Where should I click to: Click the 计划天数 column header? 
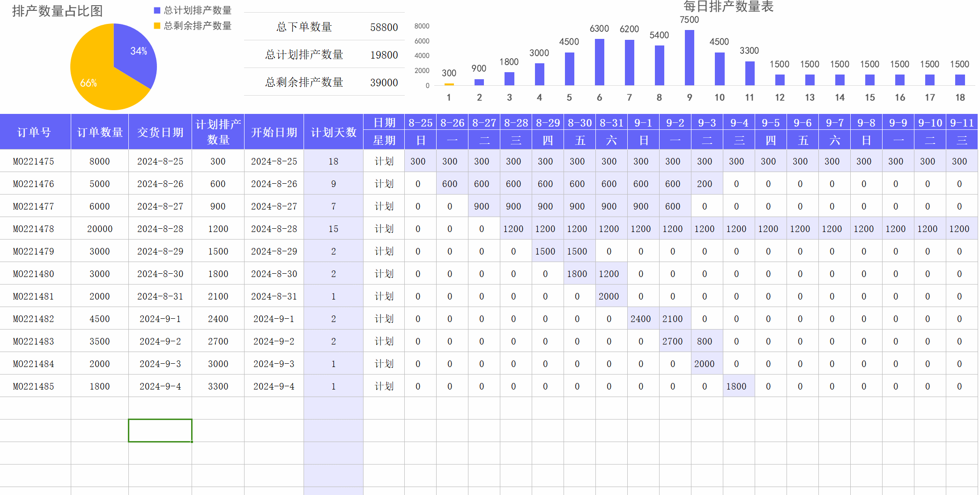(x=334, y=132)
